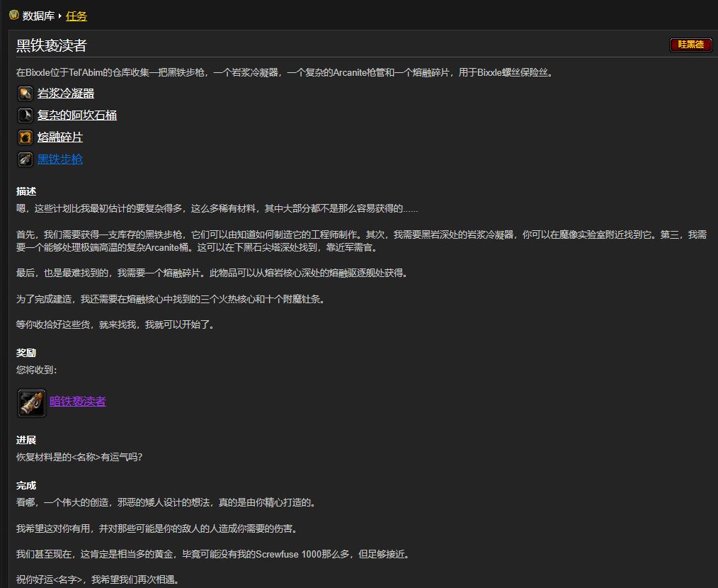Click the line starting 最后，也是最难找到的
Viewport: 718px width, 588px height.
click(212, 273)
